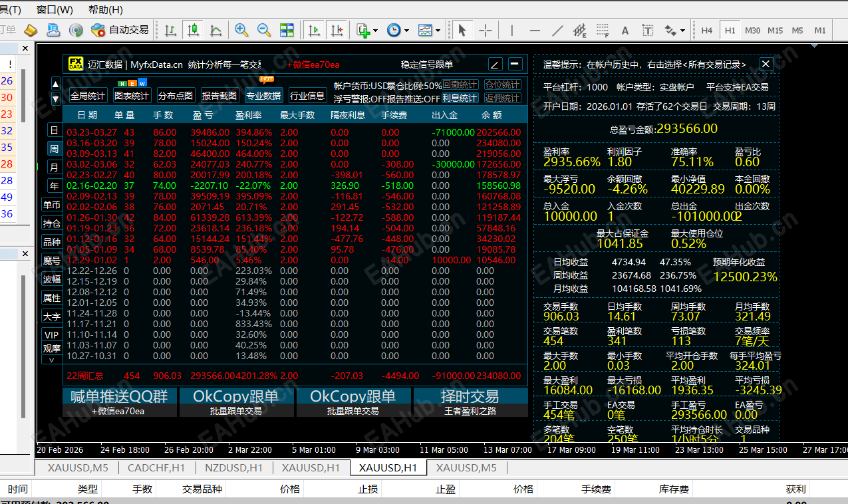Toggle the 回撤统计 option
Screen dimensions: 848x504
click(x=460, y=84)
